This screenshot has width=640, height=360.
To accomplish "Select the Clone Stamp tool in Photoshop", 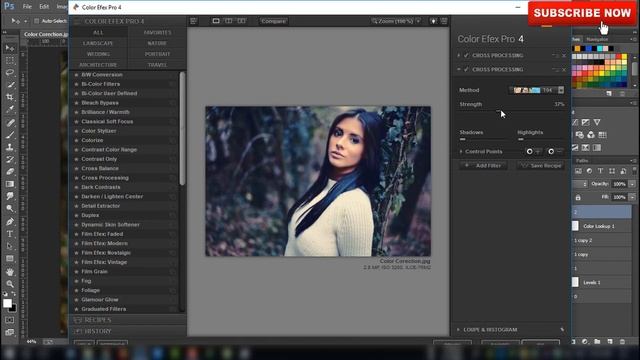I will click(10, 147).
